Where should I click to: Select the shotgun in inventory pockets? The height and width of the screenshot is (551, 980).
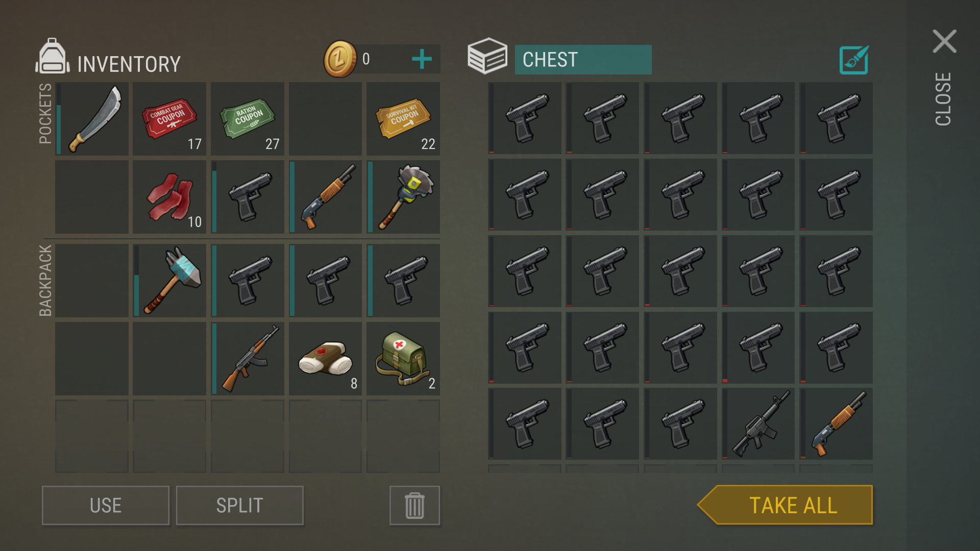325,197
